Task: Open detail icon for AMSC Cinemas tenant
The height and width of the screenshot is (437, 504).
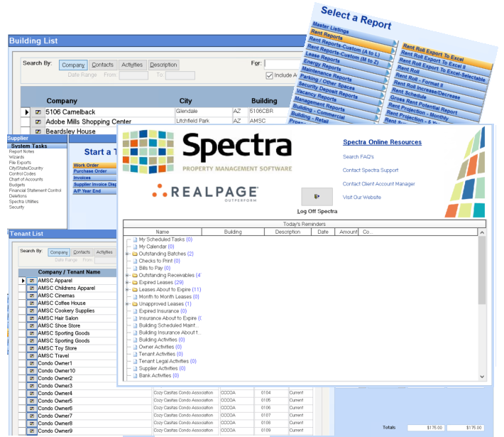Action: point(32,296)
